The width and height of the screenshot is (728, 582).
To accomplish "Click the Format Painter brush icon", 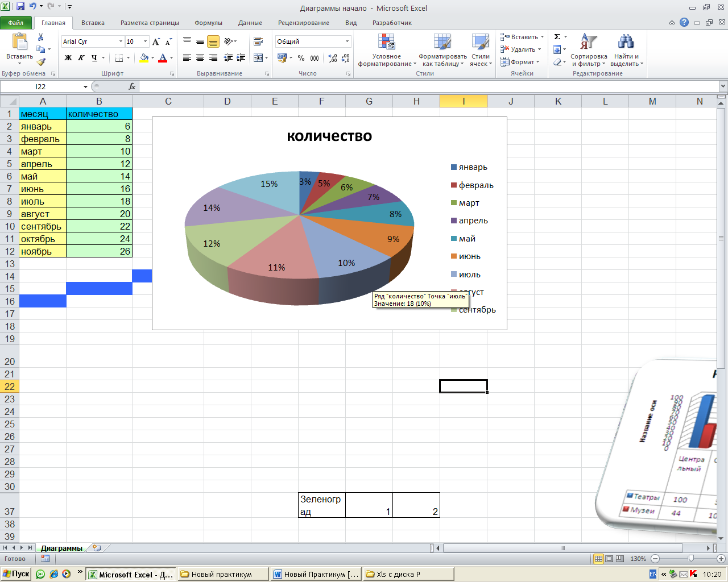I will 41,62.
